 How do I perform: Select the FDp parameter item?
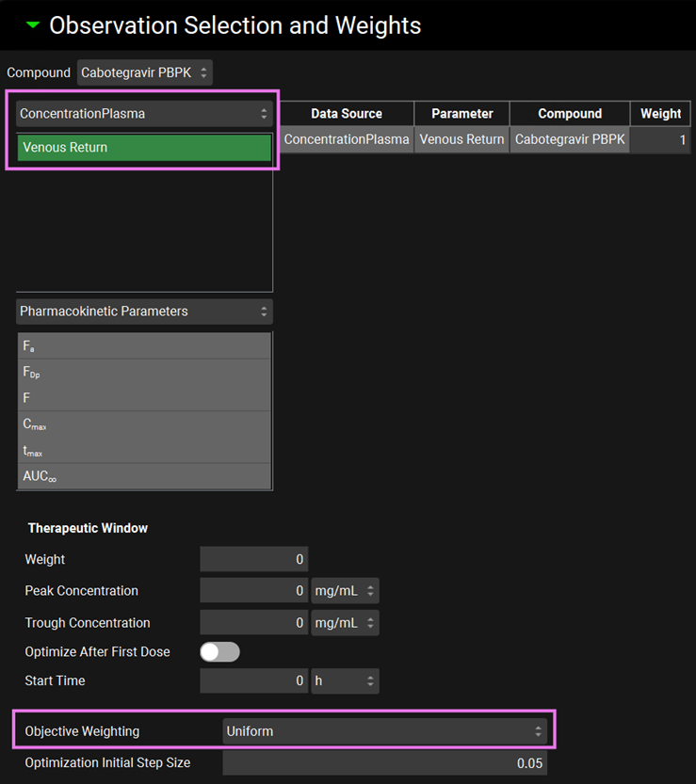coord(144,372)
